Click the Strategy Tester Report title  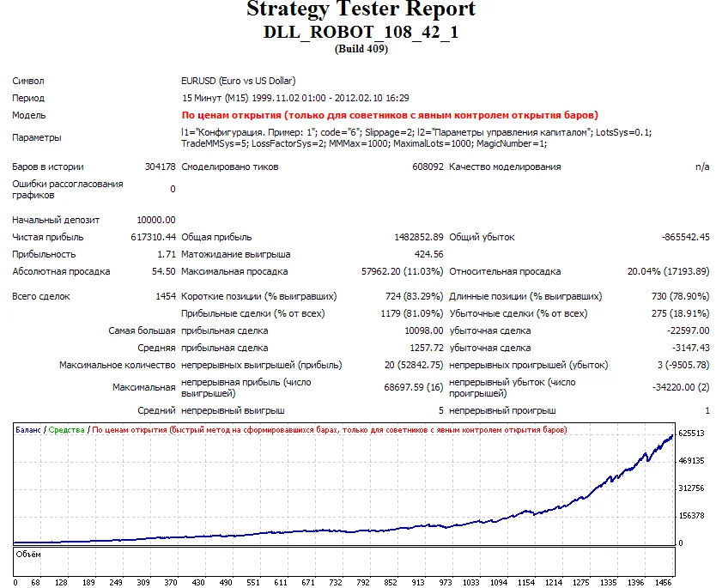[361, 9]
